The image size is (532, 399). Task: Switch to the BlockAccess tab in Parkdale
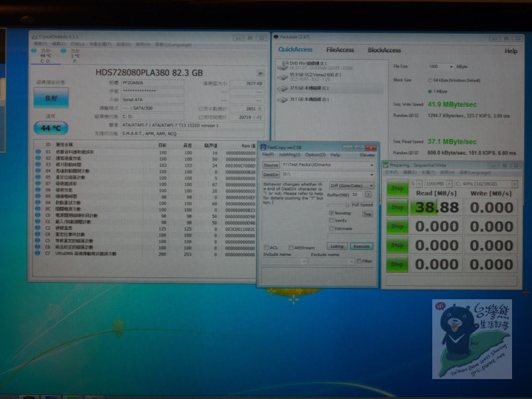tap(384, 51)
